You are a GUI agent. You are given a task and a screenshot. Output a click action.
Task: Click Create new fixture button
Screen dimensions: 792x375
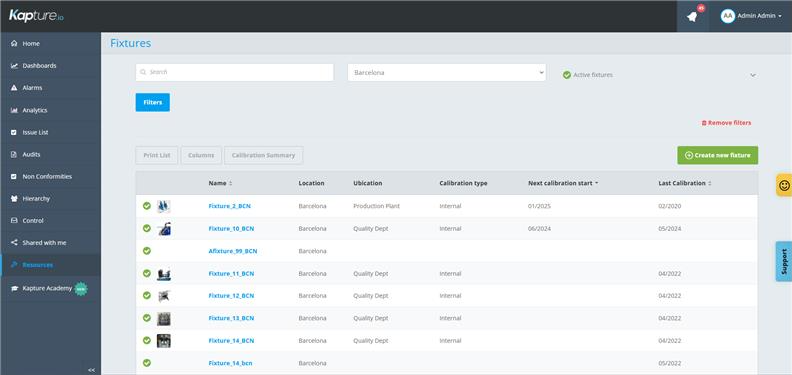[x=717, y=155]
